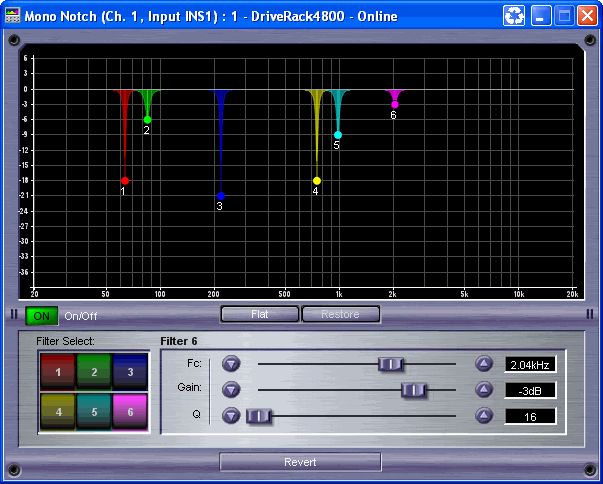
Task: Select yellow notch point 4 on graph
Action: pyautogui.click(x=316, y=181)
